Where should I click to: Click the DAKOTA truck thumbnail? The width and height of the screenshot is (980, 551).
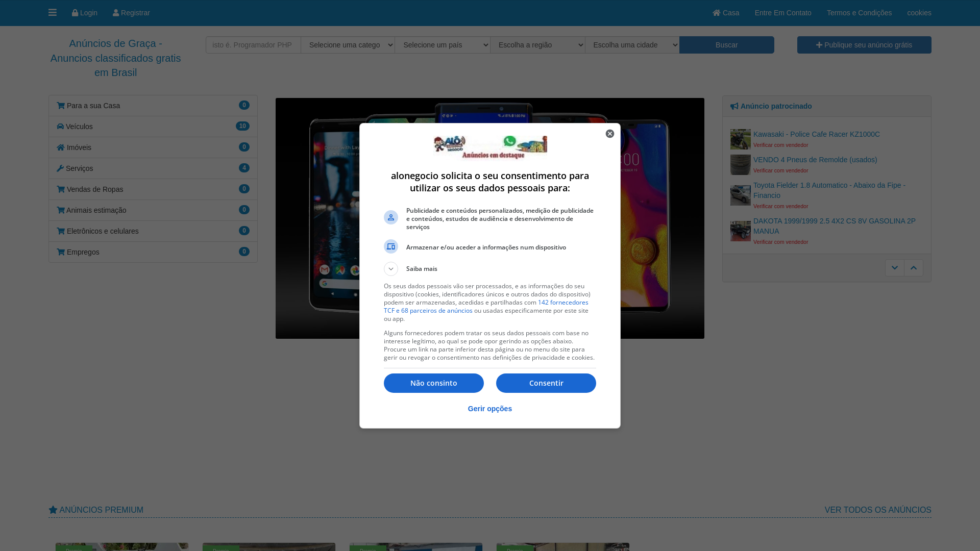740,231
